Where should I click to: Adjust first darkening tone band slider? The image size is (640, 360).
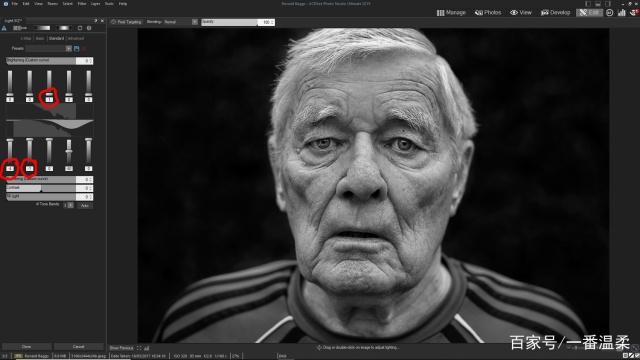10,152
